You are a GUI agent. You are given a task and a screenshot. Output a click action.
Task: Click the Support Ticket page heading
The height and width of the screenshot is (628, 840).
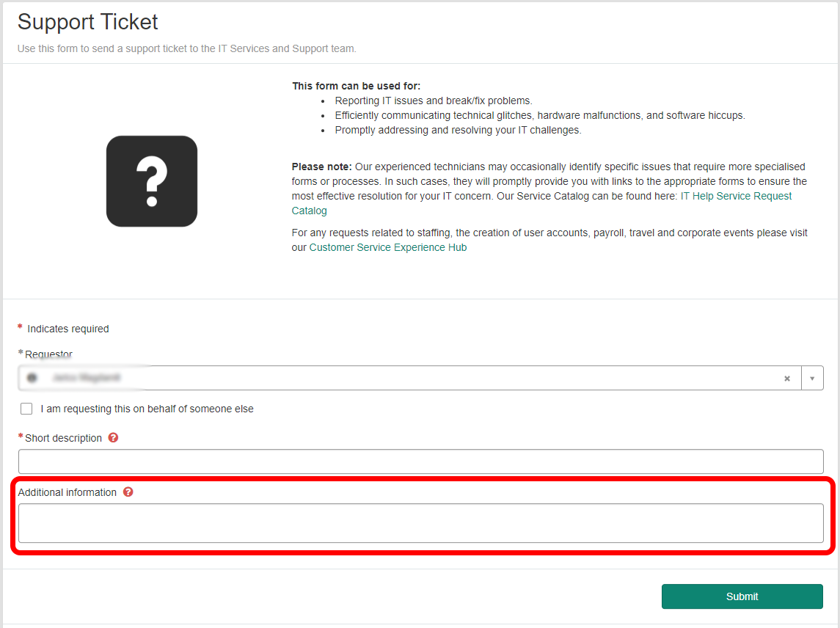point(88,22)
